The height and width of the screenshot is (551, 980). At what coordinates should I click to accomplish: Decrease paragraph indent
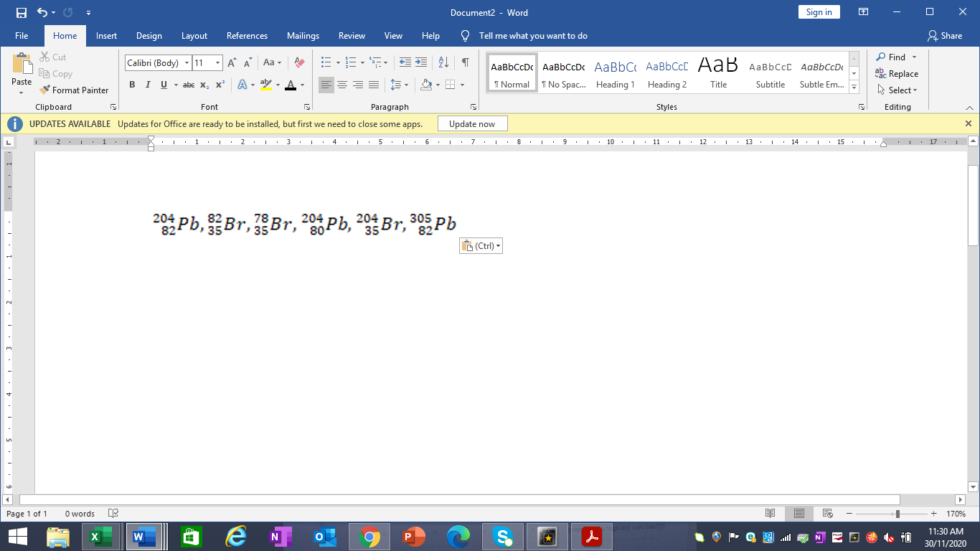coord(405,62)
